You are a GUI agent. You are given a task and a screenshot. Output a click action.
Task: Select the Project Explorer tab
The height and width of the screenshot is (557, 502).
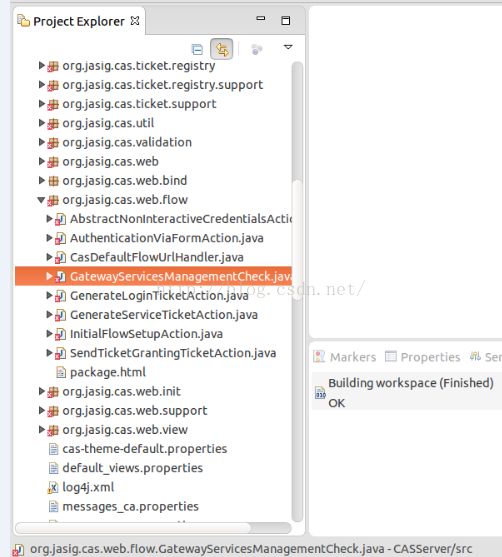(x=79, y=21)
